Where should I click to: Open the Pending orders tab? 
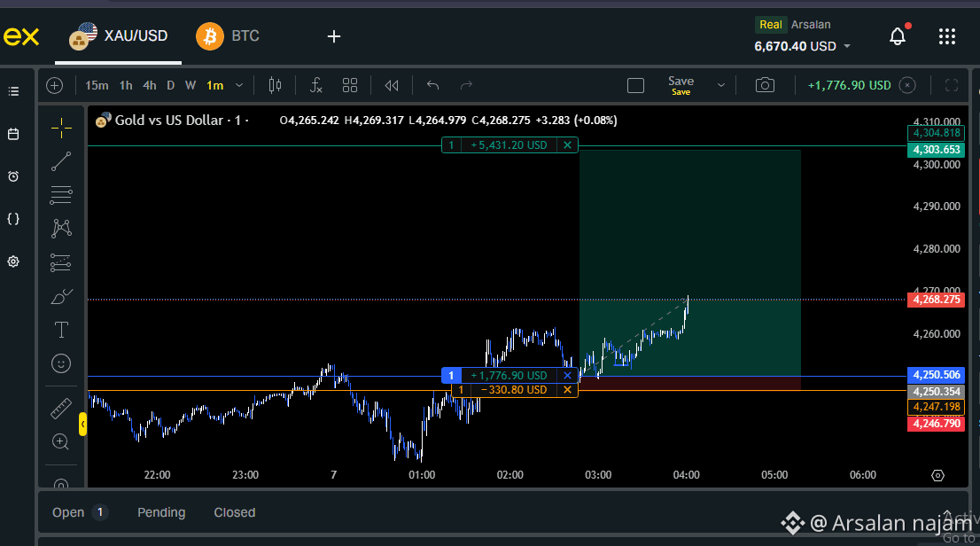tap(161, 512)
